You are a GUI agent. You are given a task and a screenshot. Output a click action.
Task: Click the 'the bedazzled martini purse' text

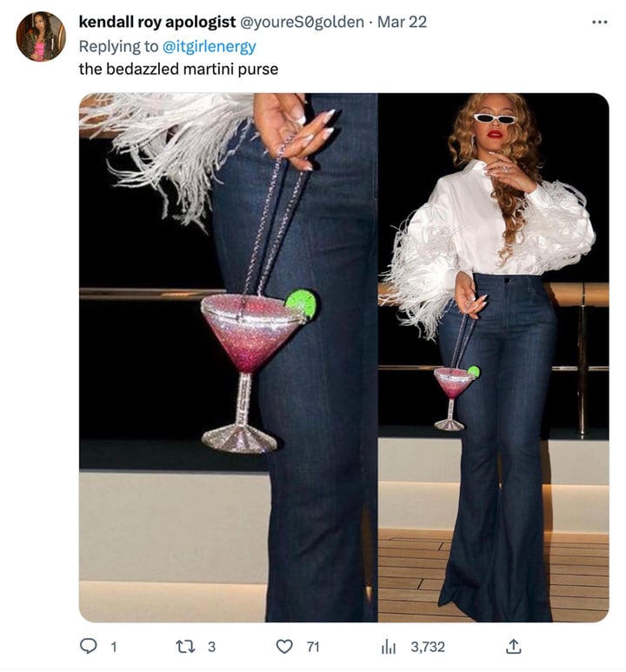pos(178,69)
